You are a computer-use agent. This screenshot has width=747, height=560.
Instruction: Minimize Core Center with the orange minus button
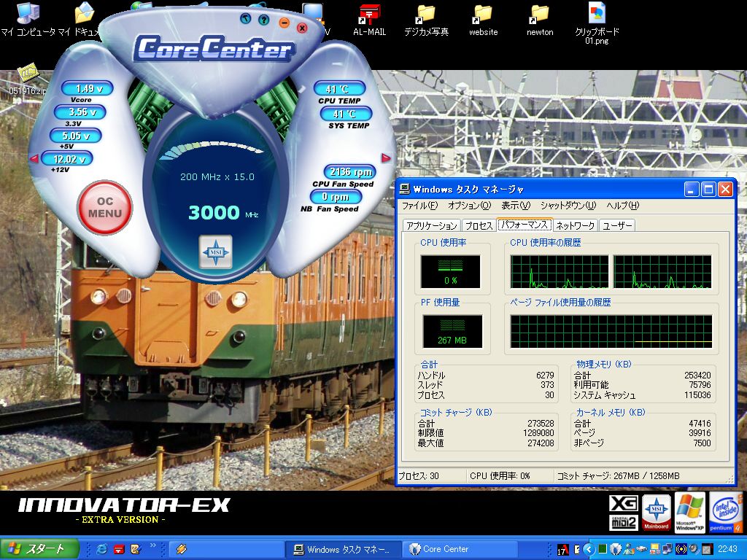click(284, 23)
